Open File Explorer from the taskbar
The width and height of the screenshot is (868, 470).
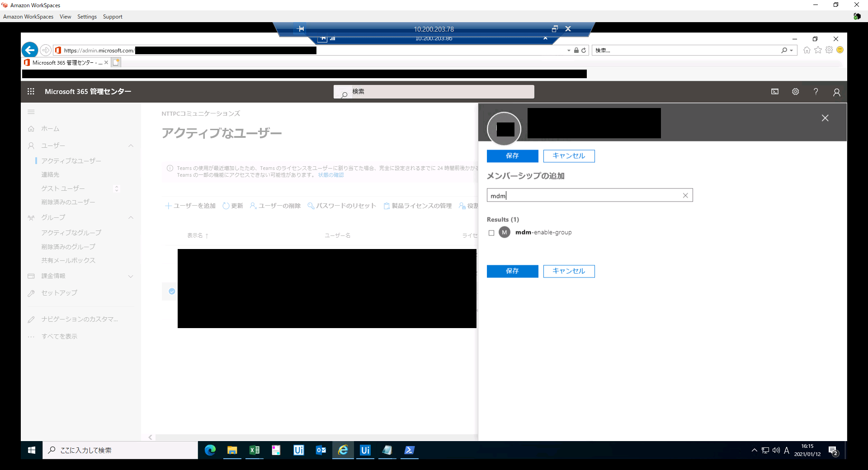coord(232,450)
